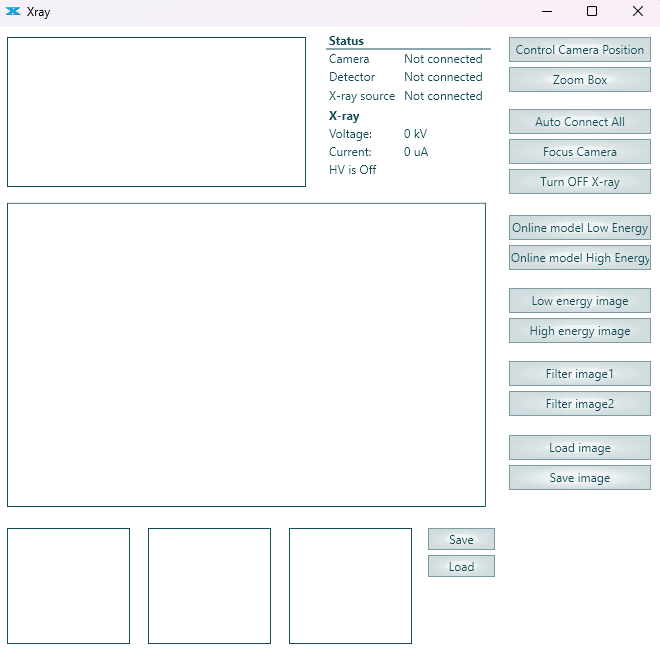This screenshot has width=660, height=649.
Task: Click the Zoom Box button
Action: click(580, 80)
